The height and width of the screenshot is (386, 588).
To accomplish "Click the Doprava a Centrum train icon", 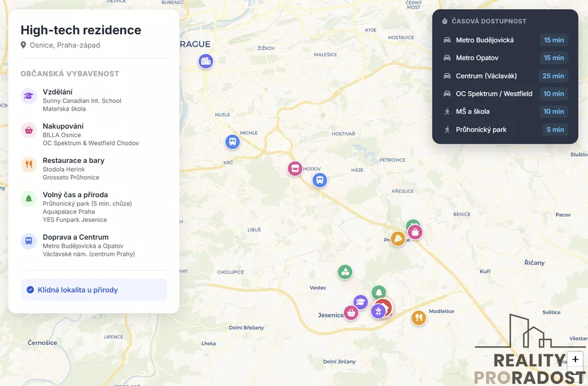I will tap(29, 241).
